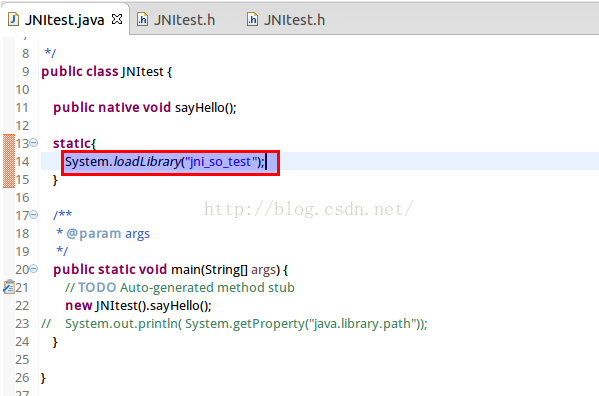Click the closing brace on line 24

coord(55,342)
